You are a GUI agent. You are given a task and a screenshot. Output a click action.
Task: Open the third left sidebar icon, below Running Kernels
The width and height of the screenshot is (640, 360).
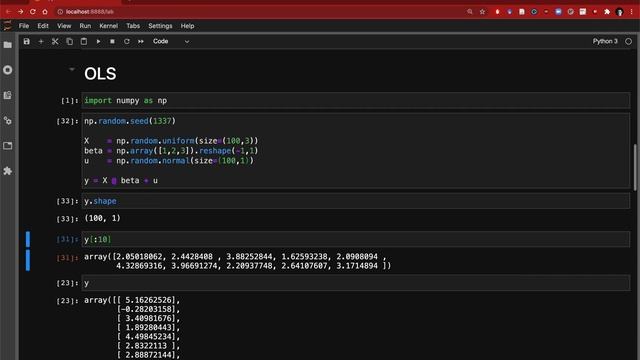(8, 95)
